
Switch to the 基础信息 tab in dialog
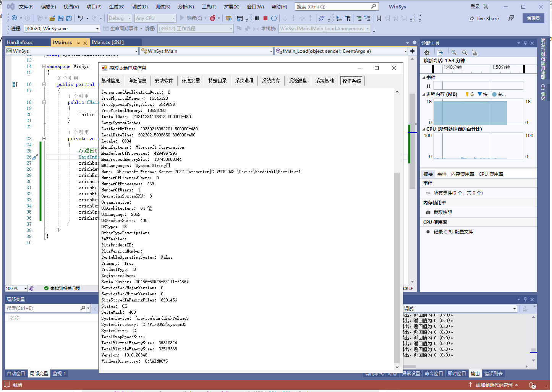click(110, 81)
